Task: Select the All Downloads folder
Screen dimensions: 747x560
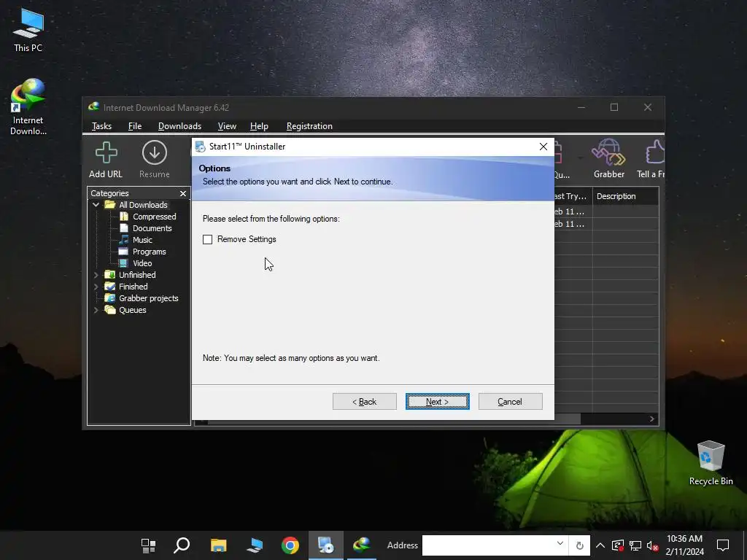Action: 143,205
